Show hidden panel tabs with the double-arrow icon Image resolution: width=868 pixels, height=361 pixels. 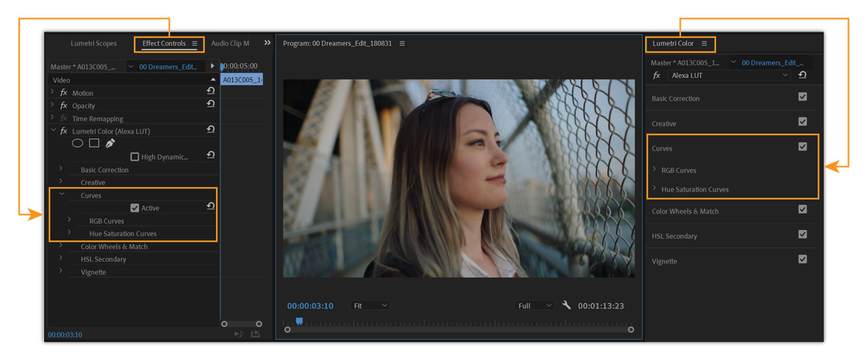(x=267, y=42)
